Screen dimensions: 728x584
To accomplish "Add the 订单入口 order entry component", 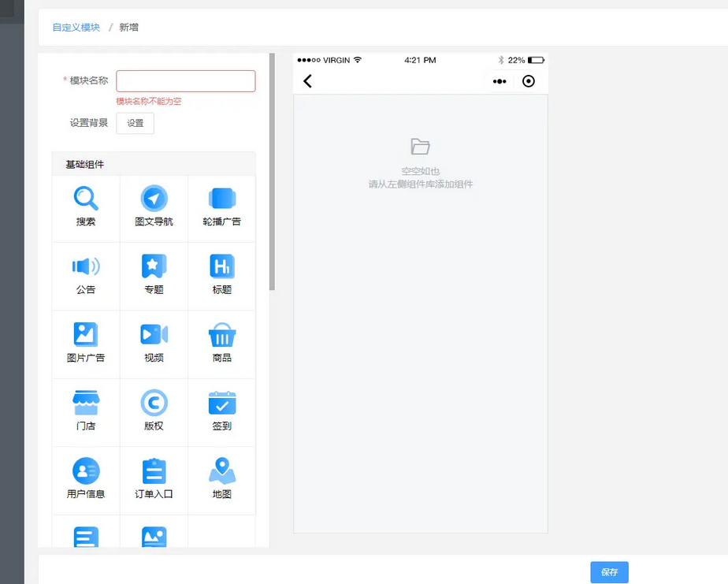I will pos(154,479).
